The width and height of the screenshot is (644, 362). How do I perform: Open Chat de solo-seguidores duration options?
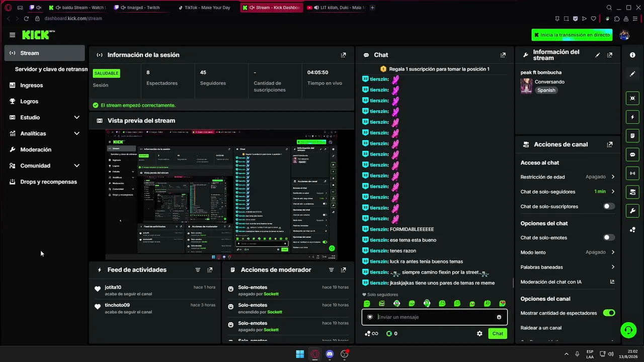[x=568, y=192]
